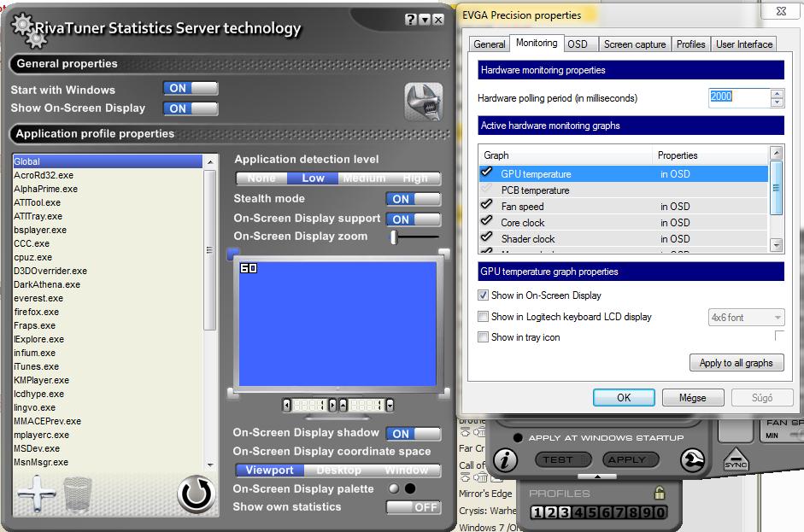
Task: Delete profile using the trash can icon
Action: pos(78,494)
